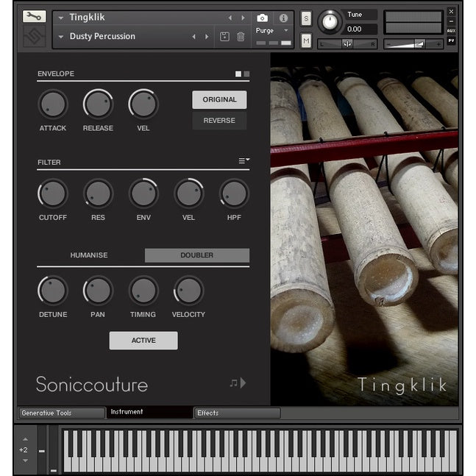Click the filter ENV knob
This screenshot has width=476, height=476.
(x=143, y=193)
